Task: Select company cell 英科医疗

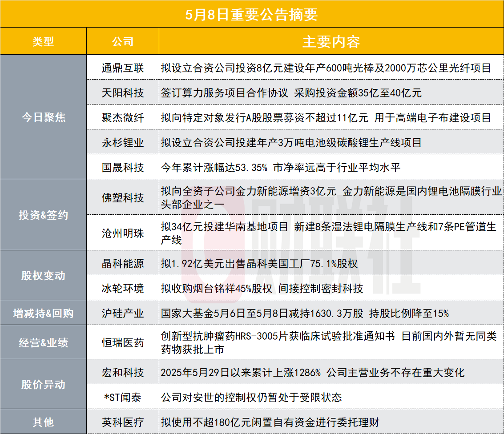Action: [123, 422]
